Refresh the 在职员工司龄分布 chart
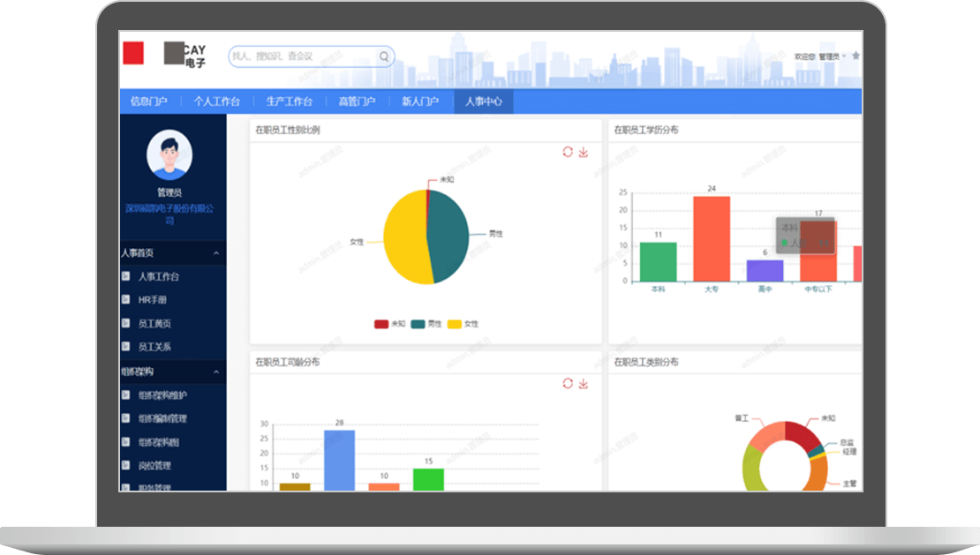 (x=568, y=384)
